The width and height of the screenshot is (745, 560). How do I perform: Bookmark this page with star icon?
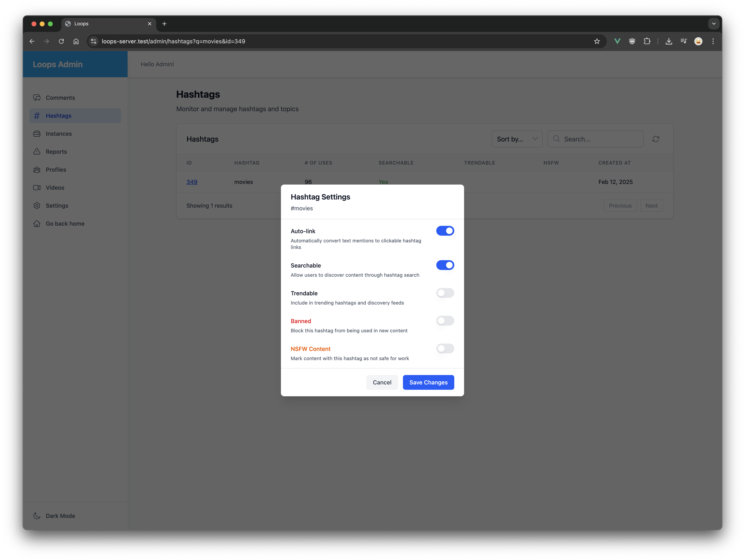(597, 41)
